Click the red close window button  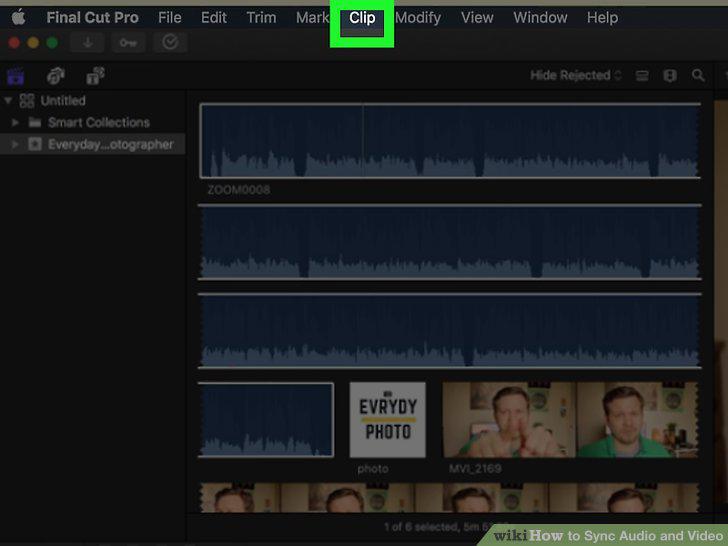click(14, 43)
